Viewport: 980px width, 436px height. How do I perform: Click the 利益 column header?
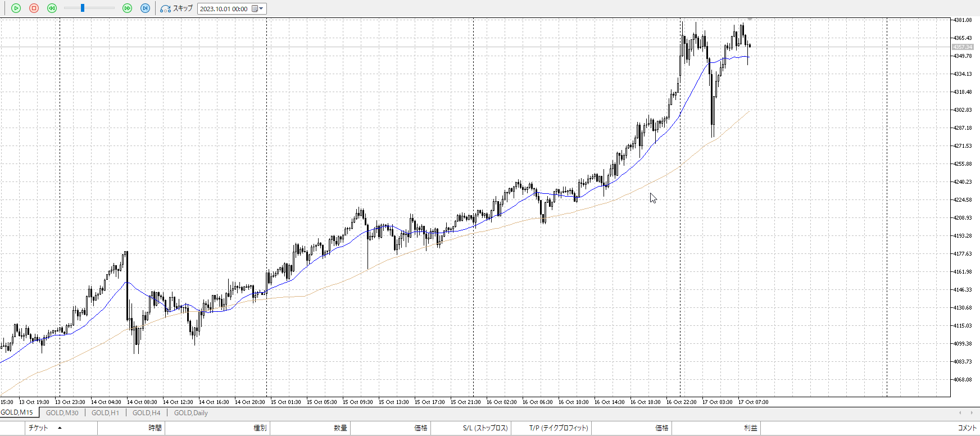(x=750, y=428)
